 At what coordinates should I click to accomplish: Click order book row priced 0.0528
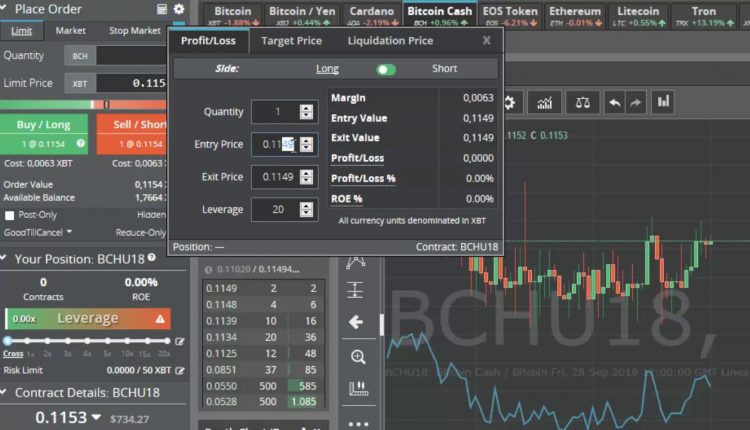[263, 402]
